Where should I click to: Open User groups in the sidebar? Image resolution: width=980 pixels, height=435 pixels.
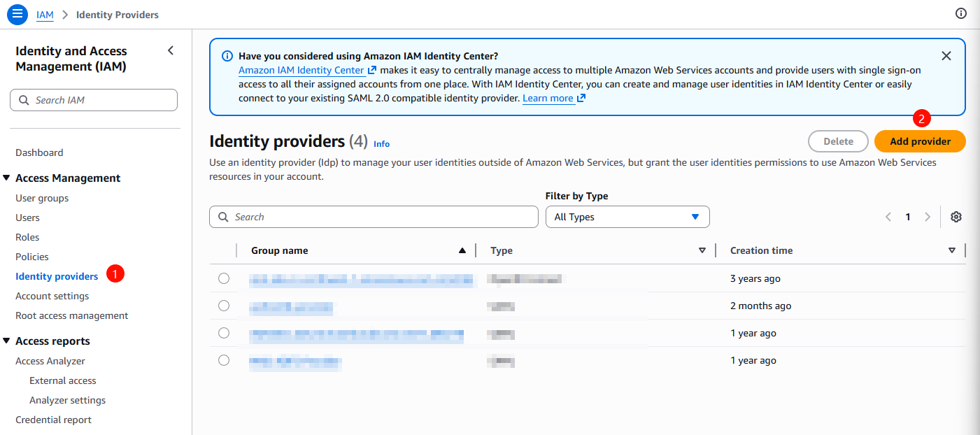coord(42,198)
